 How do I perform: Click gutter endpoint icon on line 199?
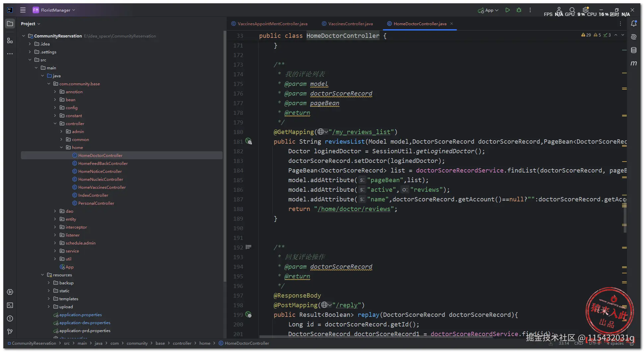point(249,315)
